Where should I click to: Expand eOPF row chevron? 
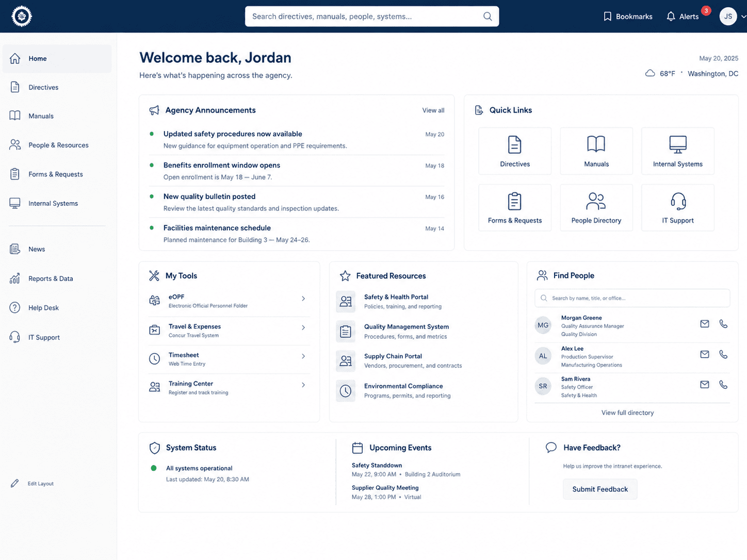(303, 299)
